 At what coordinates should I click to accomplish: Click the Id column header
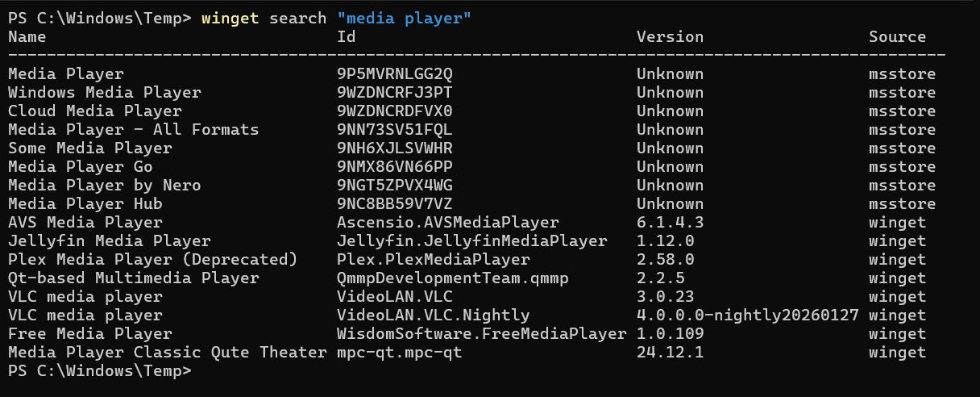tap(346, 36)
